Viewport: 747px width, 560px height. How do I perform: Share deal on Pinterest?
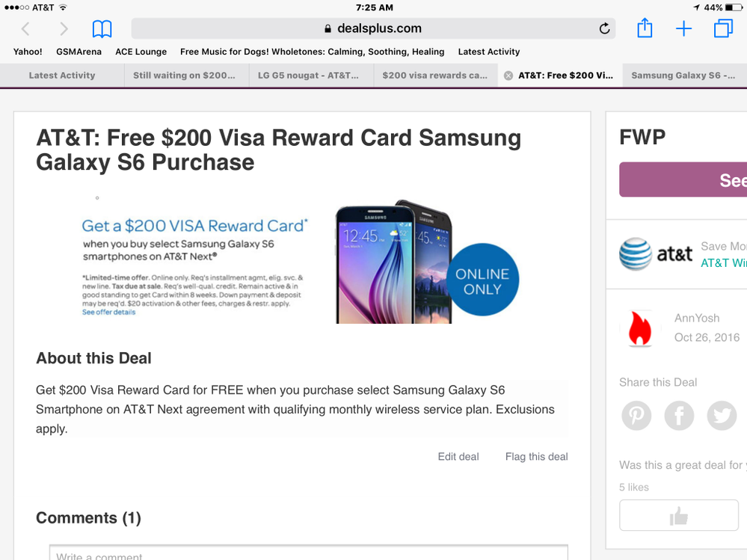[636, 415]
